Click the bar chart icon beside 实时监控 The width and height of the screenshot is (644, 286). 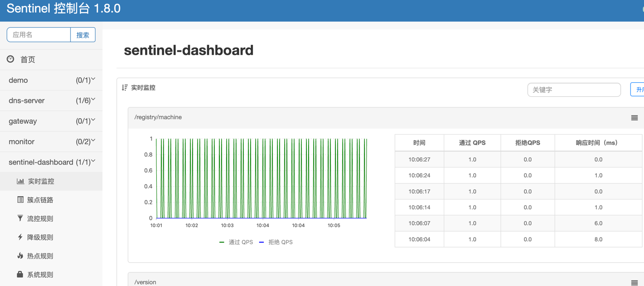click(x=20, y=181)
